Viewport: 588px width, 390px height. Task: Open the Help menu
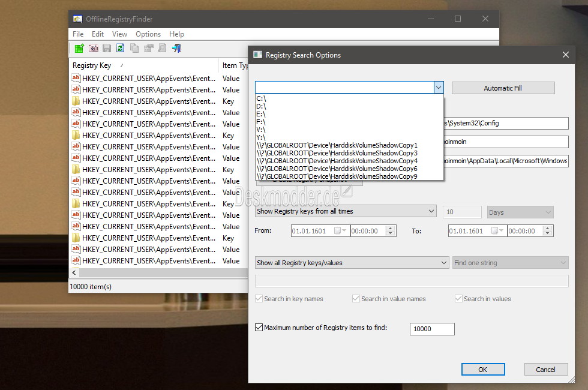(176, 34)
